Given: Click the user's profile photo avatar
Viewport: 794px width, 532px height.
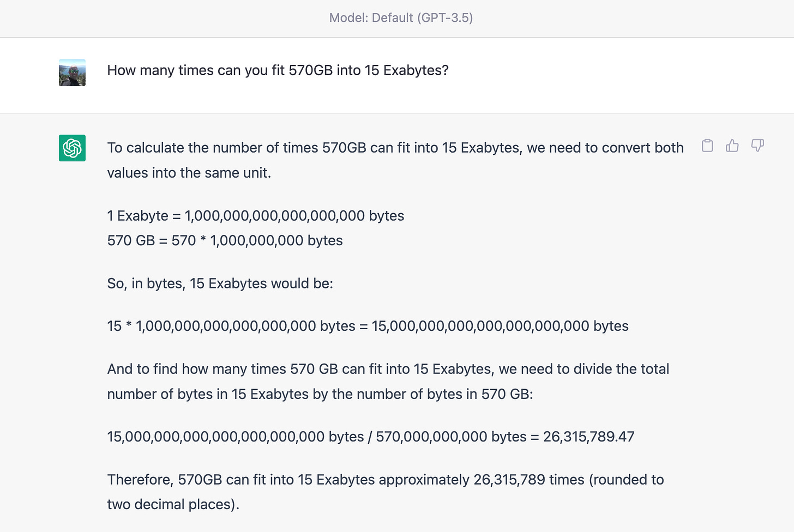Looking at the screenshot, I should (72, 72).
